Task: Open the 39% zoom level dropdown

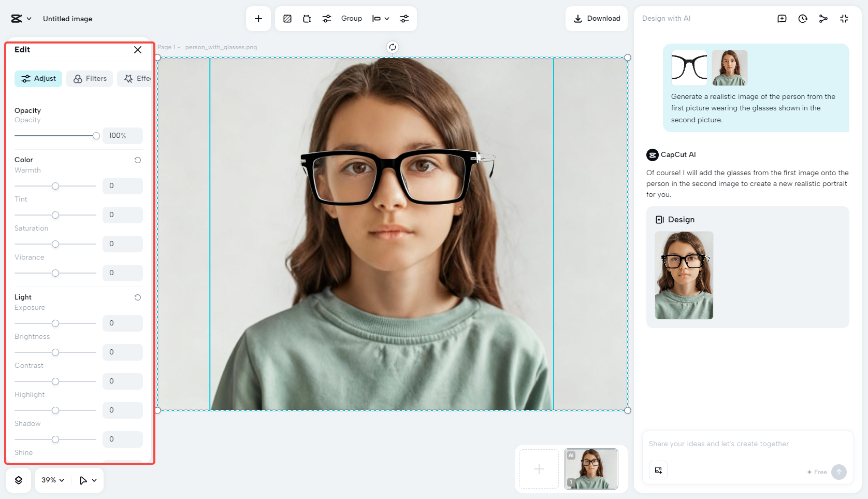Action: [x=53, y=480]
